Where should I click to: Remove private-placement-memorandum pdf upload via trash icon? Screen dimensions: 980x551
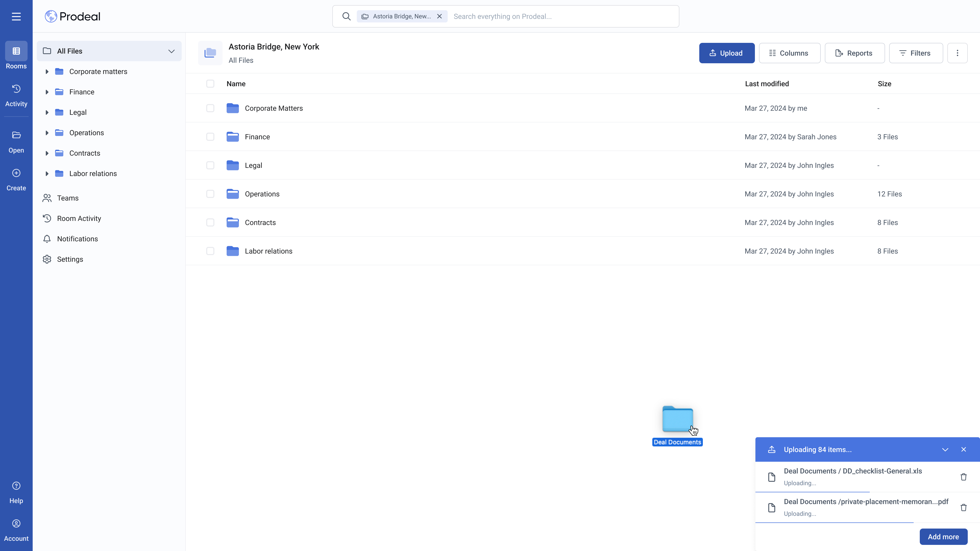coord(963,507)
